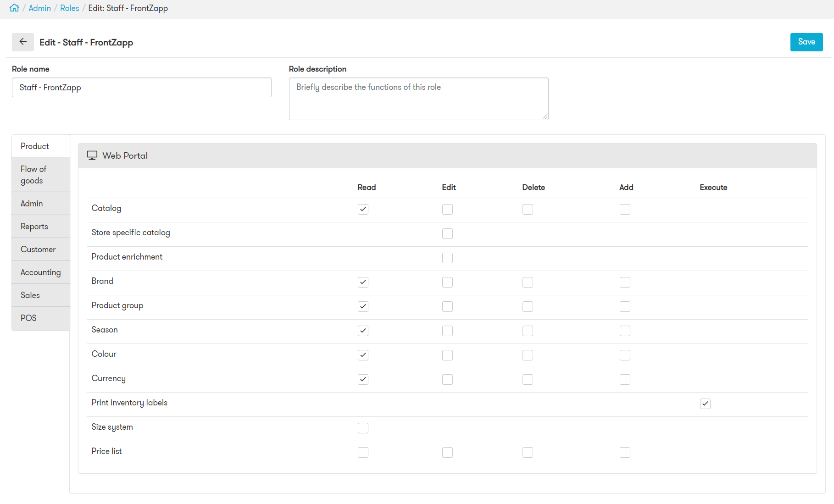The width and height of the screenshot is (834, 504).
Task: Open the Sales tab
Action: point(41,295)
